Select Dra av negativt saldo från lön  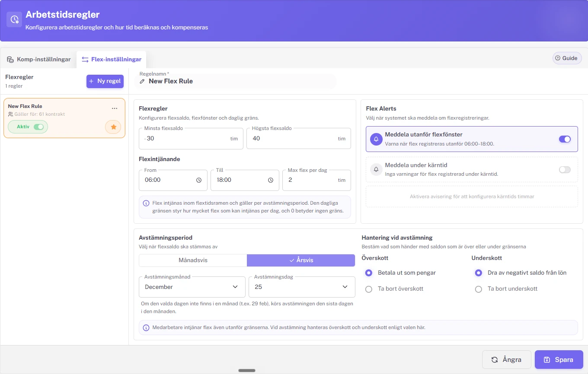479,273
